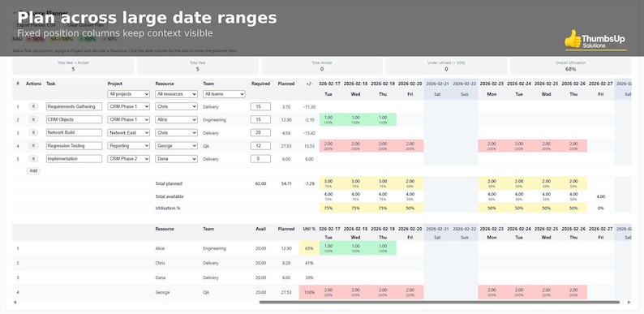Edit the Required value 20 for Network Build

(x=260, y=133)
